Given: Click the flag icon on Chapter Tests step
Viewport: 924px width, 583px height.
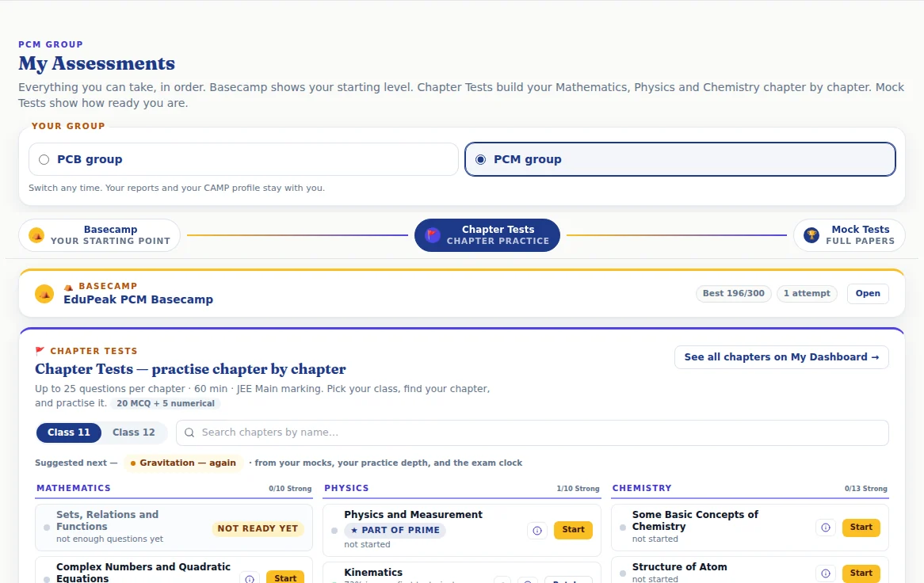Looking at the screenshot, I should [x=433, y=235].
